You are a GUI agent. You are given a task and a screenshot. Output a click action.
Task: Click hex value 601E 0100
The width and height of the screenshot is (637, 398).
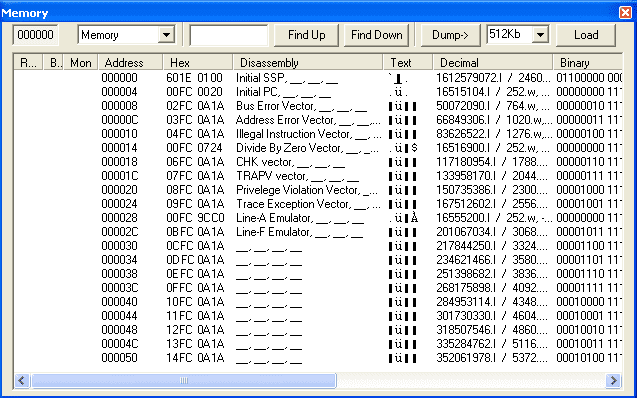tap(195, 78)
